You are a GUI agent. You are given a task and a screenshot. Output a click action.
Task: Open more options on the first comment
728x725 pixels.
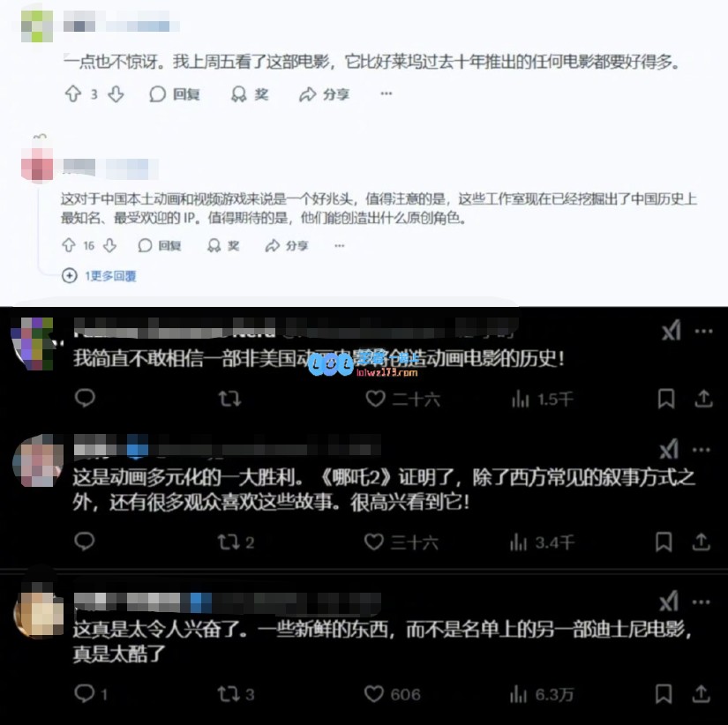(387, 93)
